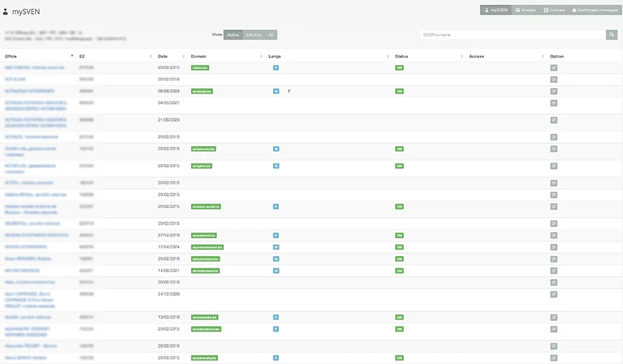The width and height of the screenshot is (623, 364).
Task: Toggle ON status in 27/12/2019 row
Action: [399, 235]
